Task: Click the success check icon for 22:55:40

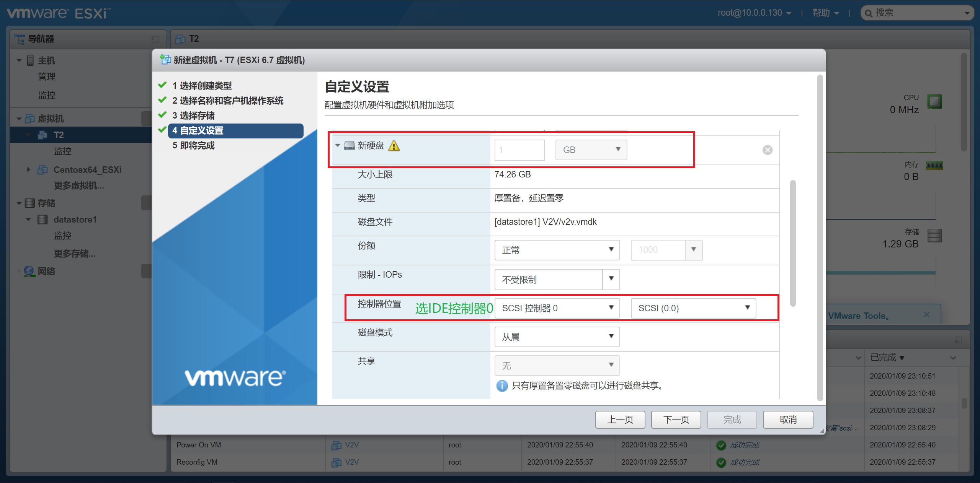Action: click(x=721, y=445)
